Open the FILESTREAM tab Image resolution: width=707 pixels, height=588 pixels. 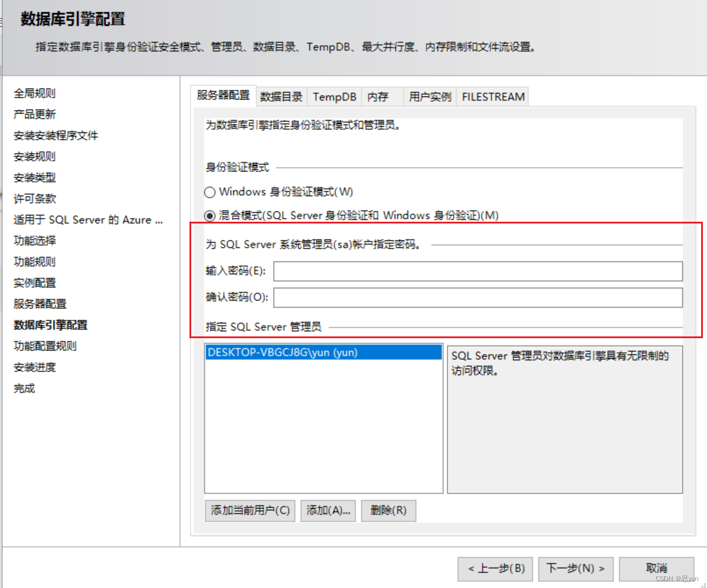click(x=493, y=97)
